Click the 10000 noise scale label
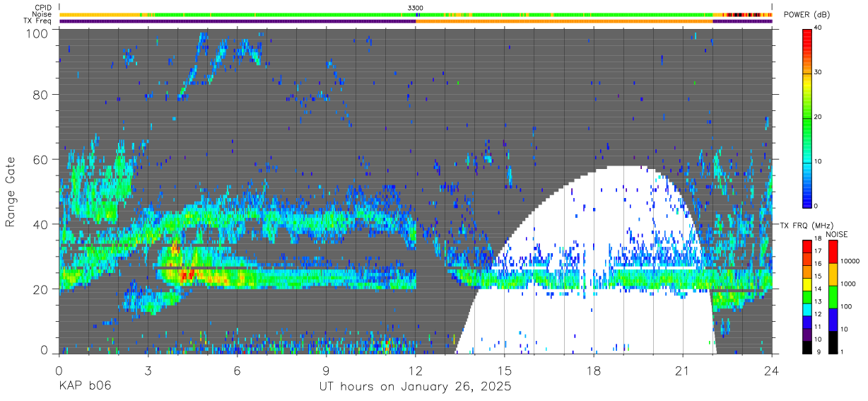The width and height of the screenshot is (868, 401). coord(849,261)
